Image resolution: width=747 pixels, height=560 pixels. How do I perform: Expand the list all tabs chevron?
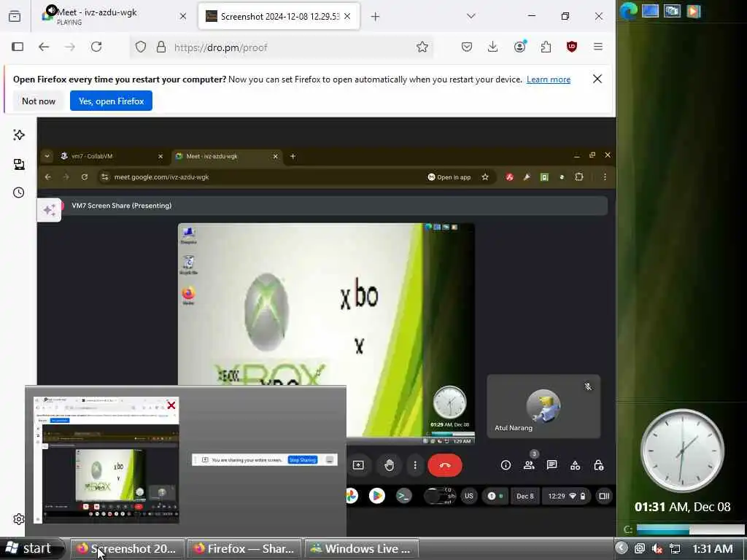(471, 16)
